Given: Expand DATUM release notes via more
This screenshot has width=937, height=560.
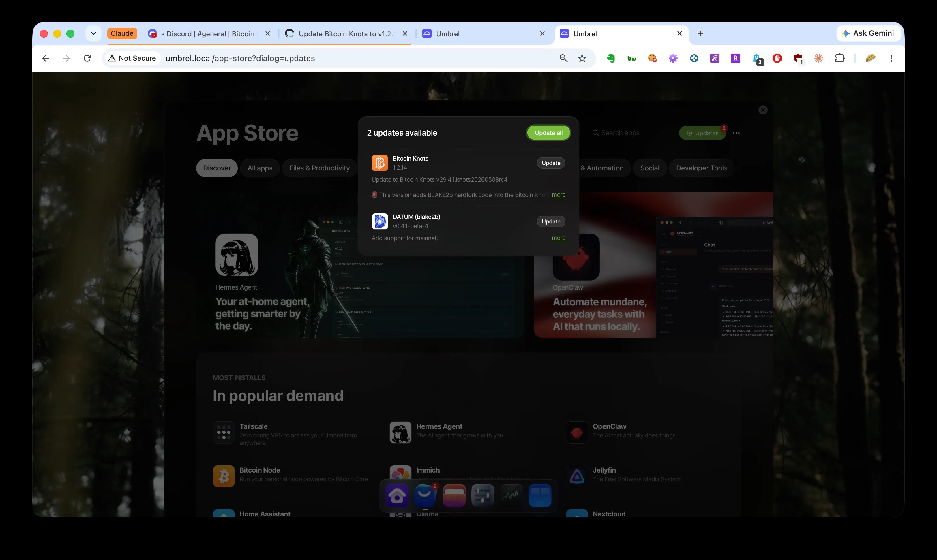Looking at the screenshot, I should coord(558,238).
